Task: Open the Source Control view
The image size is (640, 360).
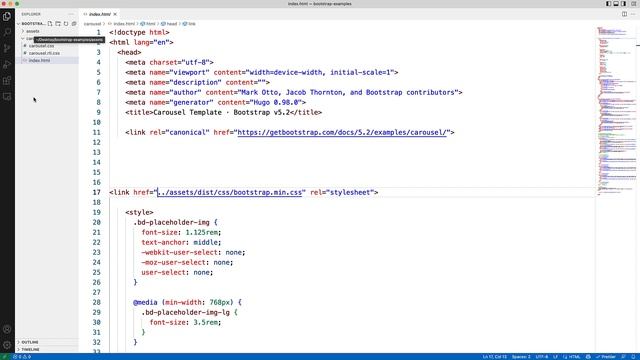Action: pyautogui.click(x=7, y=49)
